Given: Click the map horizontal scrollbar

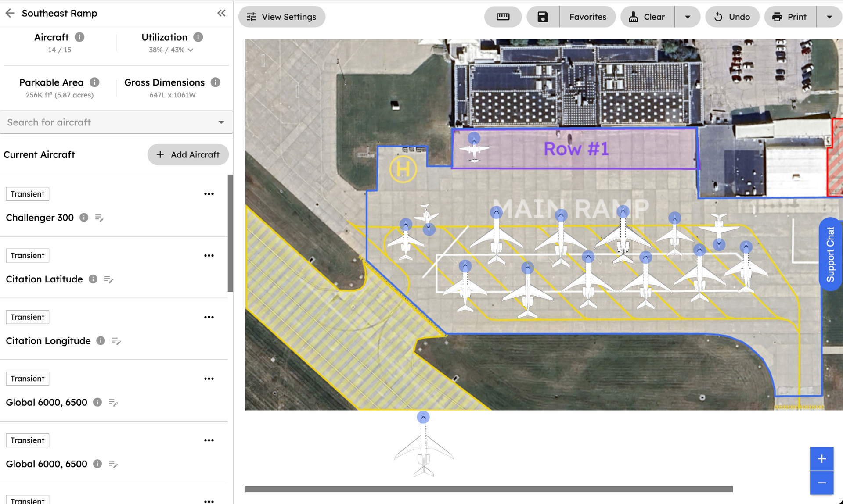Looking at the screenshot, I should (x=489, y=489).
